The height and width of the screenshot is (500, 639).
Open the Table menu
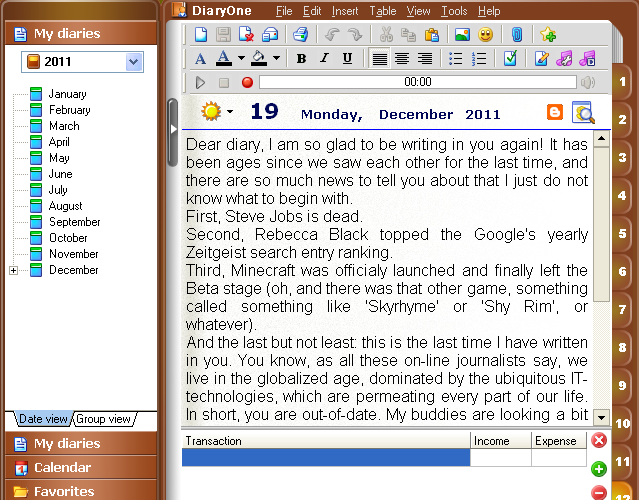(x=383, y=11)
